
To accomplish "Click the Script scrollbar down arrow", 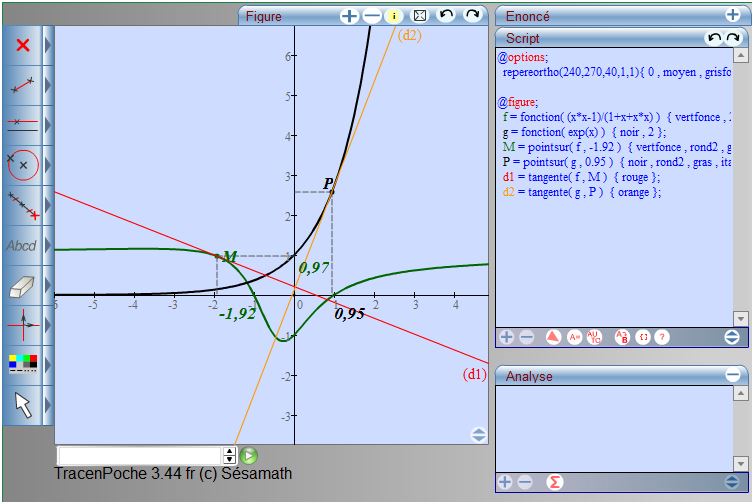I will pos(741,318).
